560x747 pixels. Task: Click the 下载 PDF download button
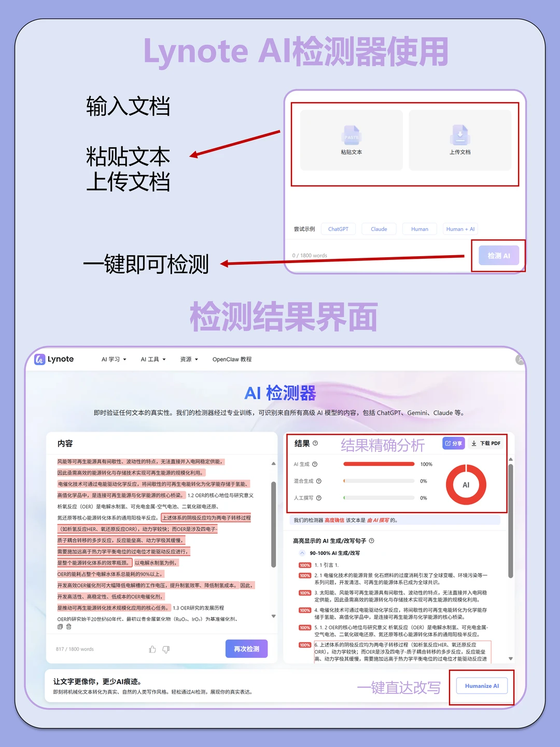coord(486,443)
